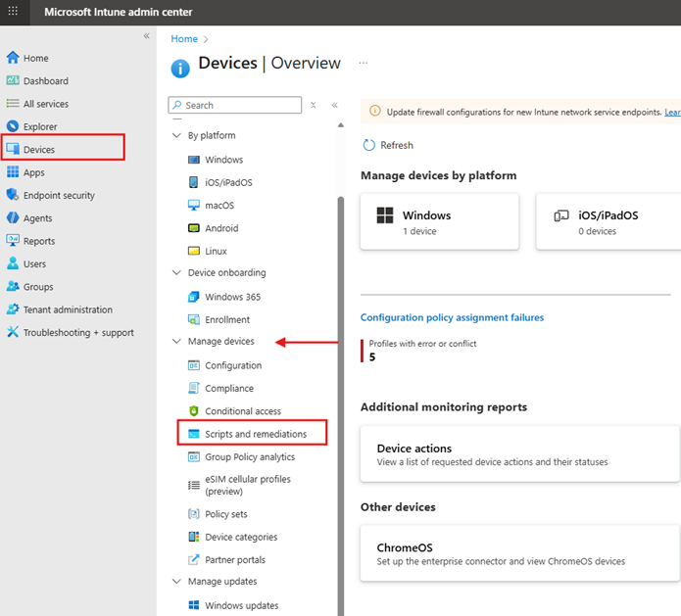This screenshot has height=616, width=681.
Task: Click the Agents icon in sidebar
Action: point(13,217)
